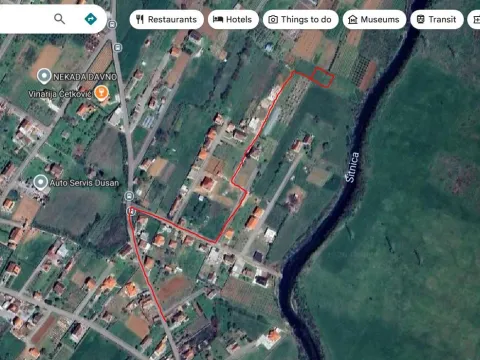This screenshot has height=360, width=480.
Task: Select the Things to do chip
Action: click(x=301, y=20)
